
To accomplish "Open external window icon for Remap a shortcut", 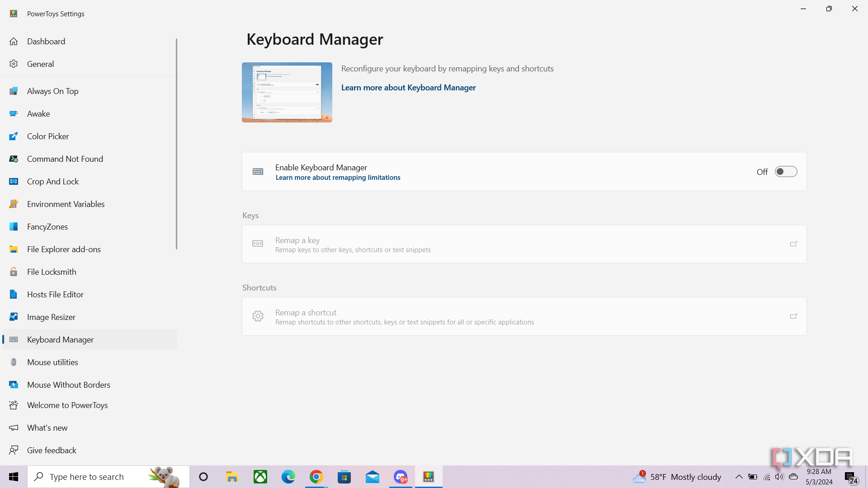I will (x=793, y=316).
